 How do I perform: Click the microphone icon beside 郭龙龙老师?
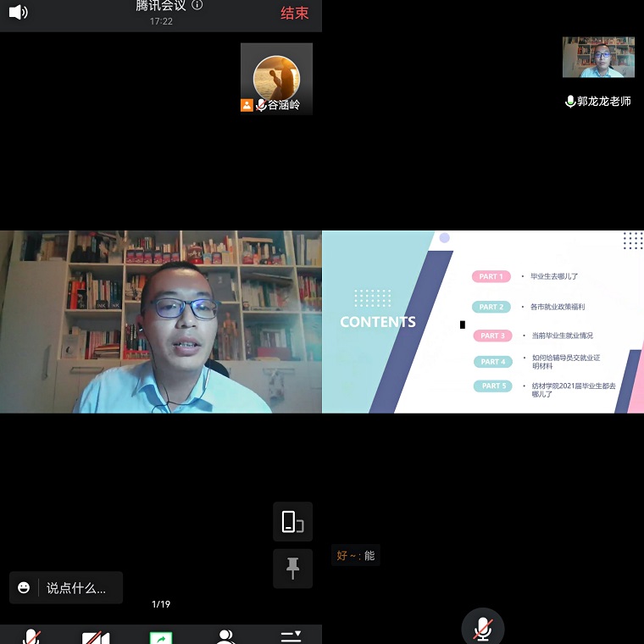[x=570, y=101]
